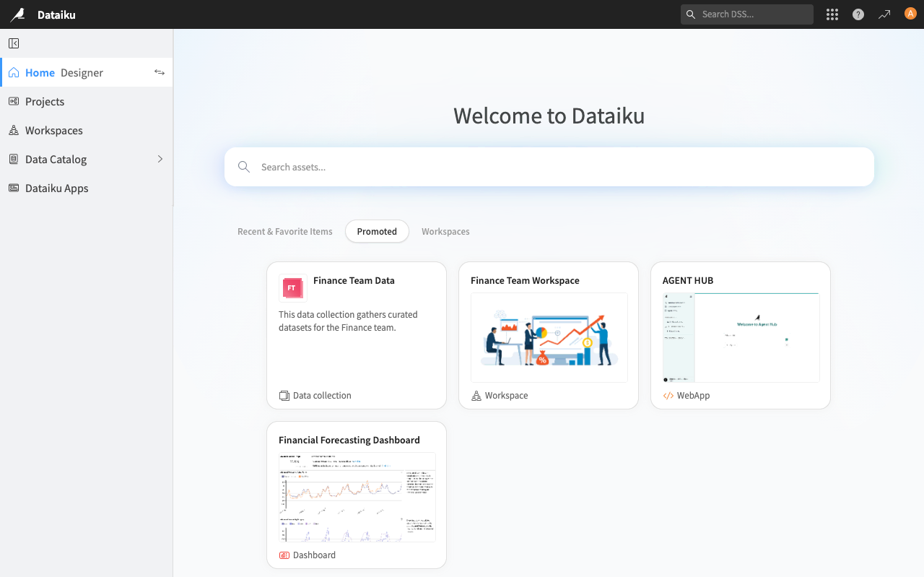Click the Financial Forecasting Dashboard chart preview
Image resolution: width=924 pixels, height=577 pixels.
(357, 497)
